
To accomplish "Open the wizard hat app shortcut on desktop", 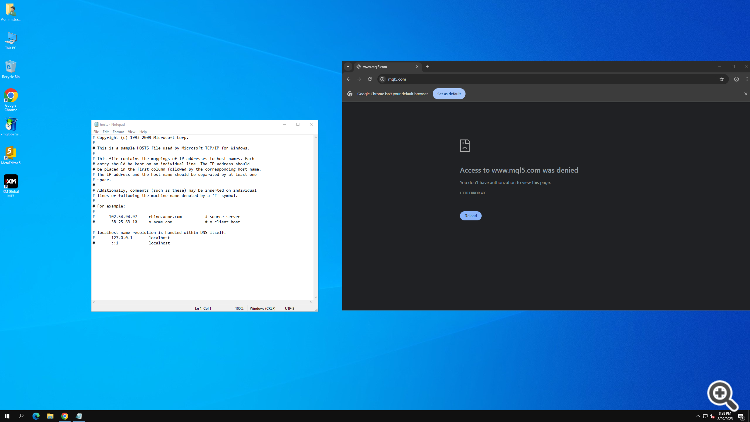I will tap(11, 127).
